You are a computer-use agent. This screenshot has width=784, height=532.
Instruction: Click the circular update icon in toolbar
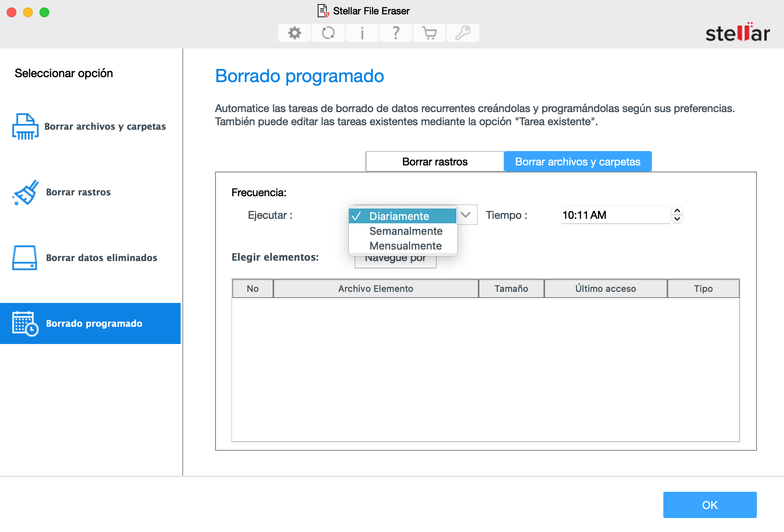pos(328,33)
